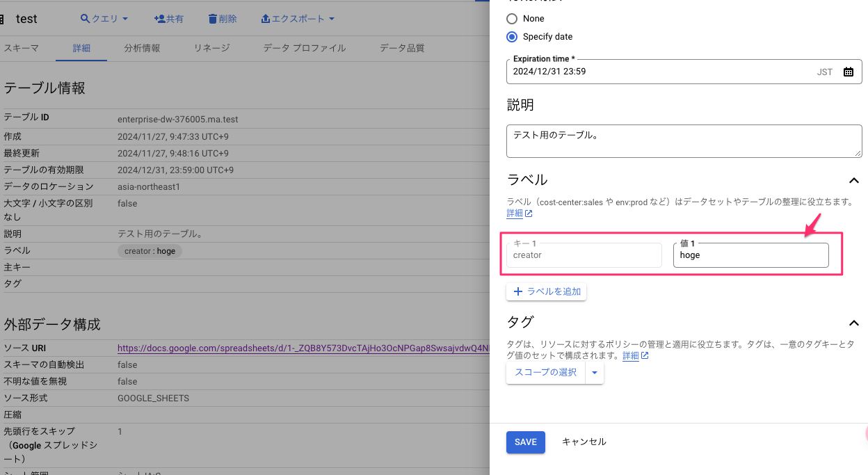Open the クエリ dropdown menu

[104, 19]
